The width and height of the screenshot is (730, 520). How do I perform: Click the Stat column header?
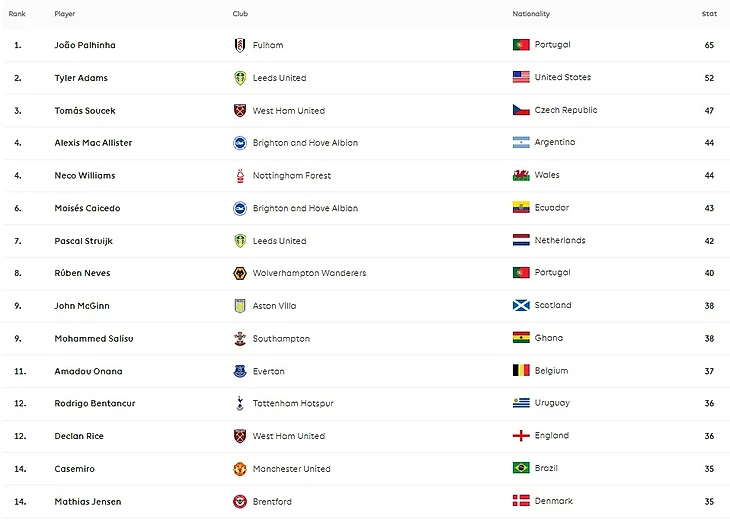coord(709,14)
